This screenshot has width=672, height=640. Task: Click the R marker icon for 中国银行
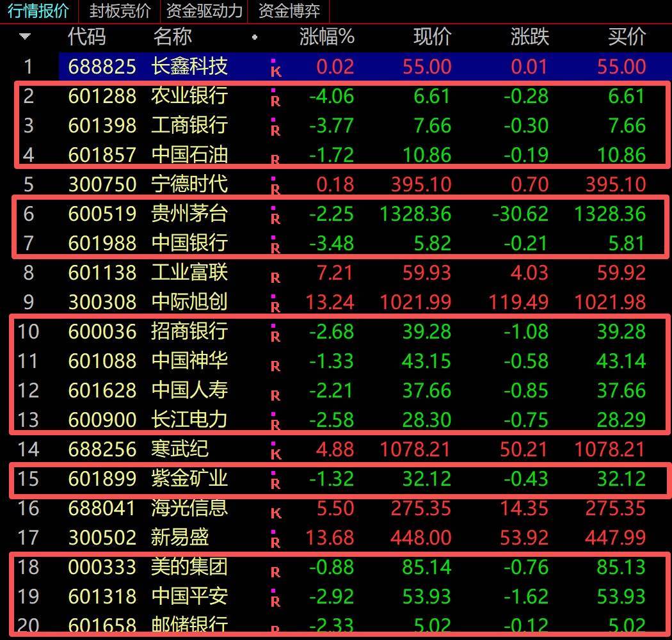click(275, 245)
